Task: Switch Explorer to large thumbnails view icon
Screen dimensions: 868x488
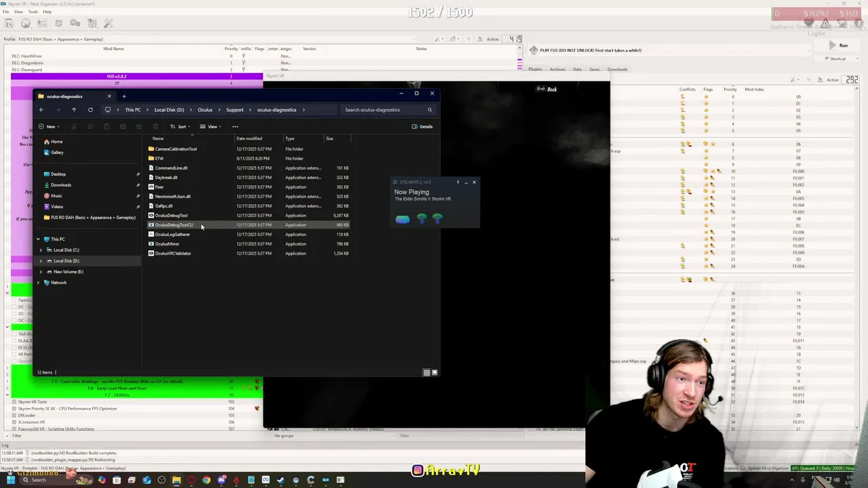Action: click(435, 372)
